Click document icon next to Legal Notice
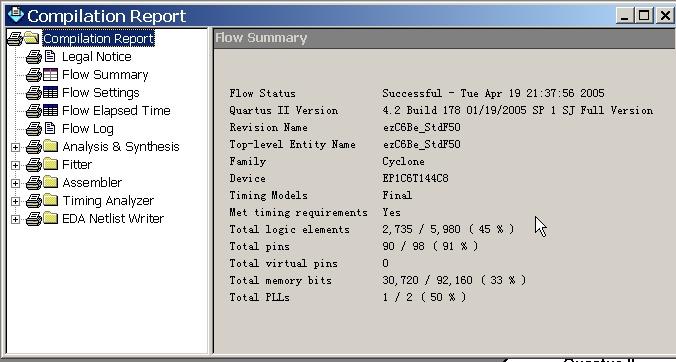The width and height of the screenshot is (676, 362). (50, 56)
